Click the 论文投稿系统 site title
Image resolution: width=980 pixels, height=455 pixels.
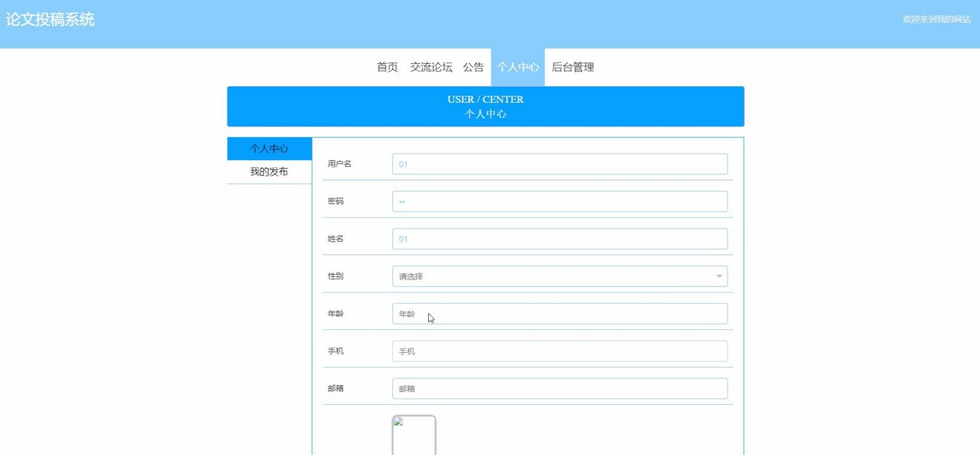[x=50, y=20]
